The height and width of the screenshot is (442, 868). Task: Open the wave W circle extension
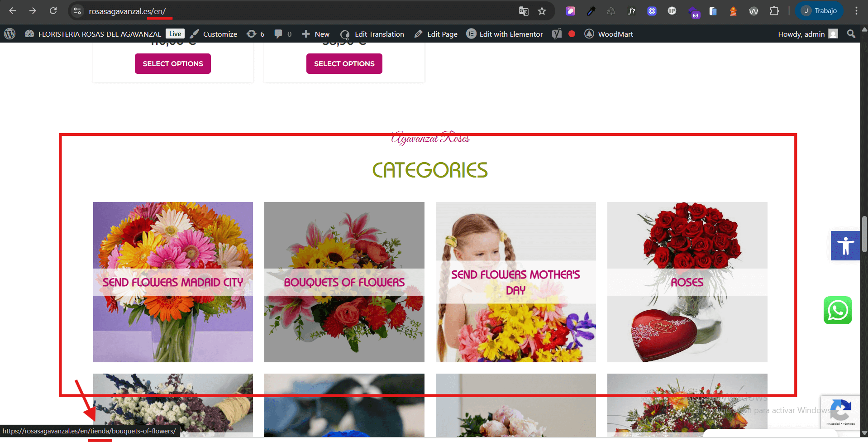point(754,11)
